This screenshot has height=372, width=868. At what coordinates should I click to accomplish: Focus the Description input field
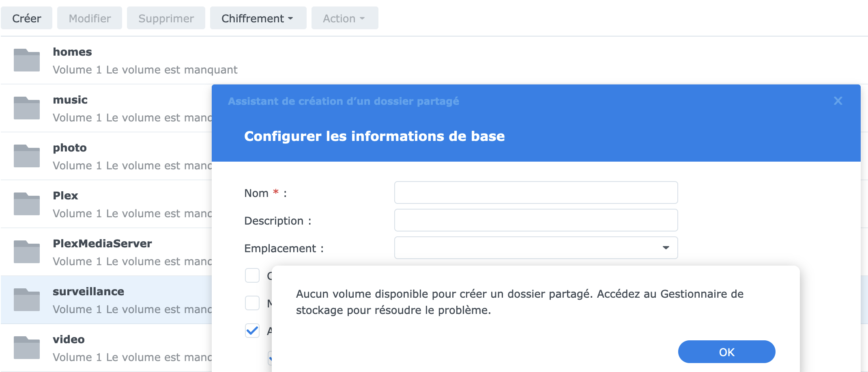point(536,220)
